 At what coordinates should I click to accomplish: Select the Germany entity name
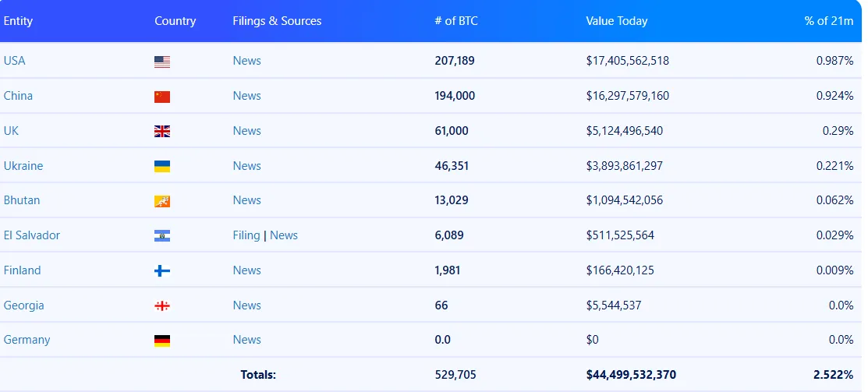[x=27, y=340]
